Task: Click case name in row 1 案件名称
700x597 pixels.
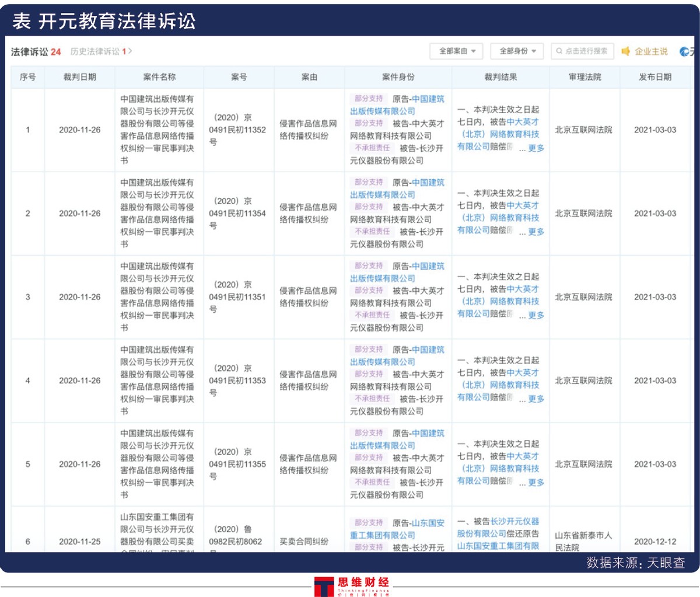Action: (x=157, y=130)
